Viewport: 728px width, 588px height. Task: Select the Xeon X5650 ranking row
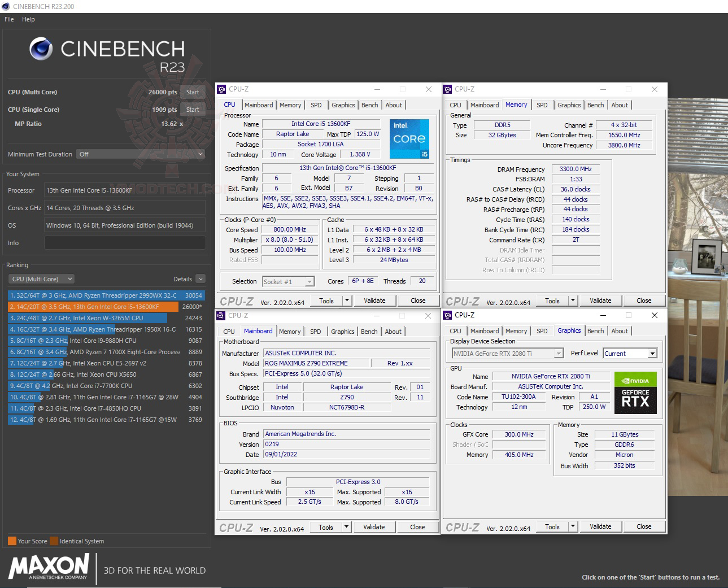point(106,374)
